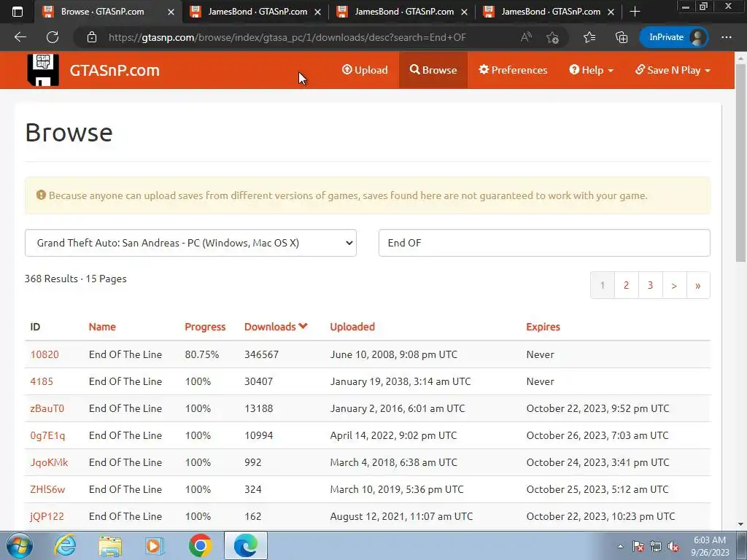Click 'January 19, 2038, 3:14 am UTC'
This screenshot has height=560, width=747.
click(400, 381)
